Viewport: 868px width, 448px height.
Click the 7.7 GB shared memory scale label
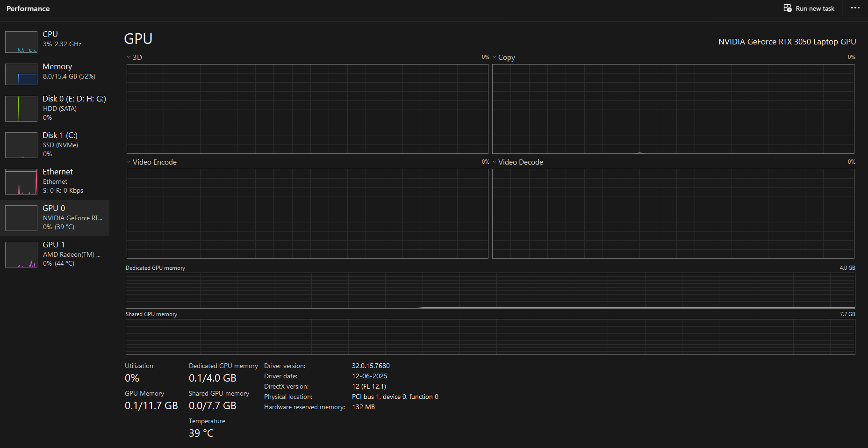click(847, 314)
